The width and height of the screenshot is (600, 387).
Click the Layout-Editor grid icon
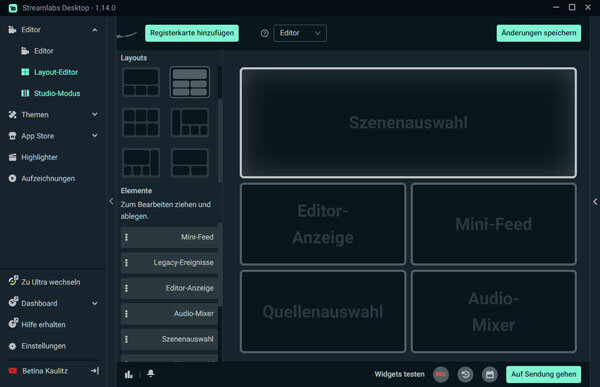25,72
